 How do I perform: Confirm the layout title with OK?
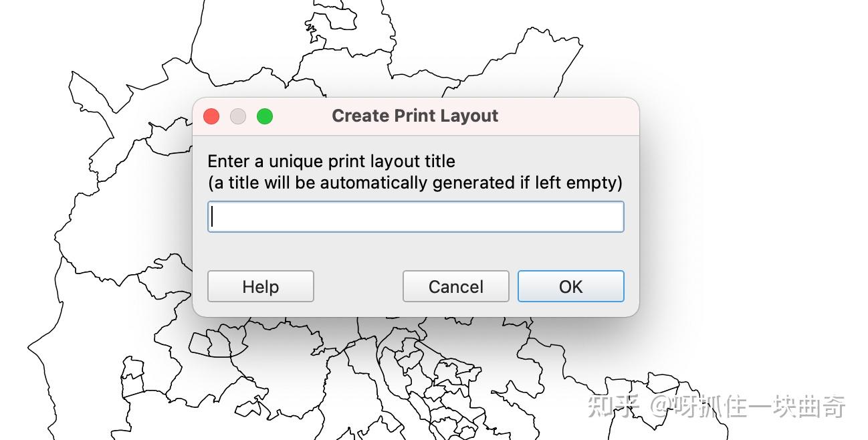click(x=570, y=286)
